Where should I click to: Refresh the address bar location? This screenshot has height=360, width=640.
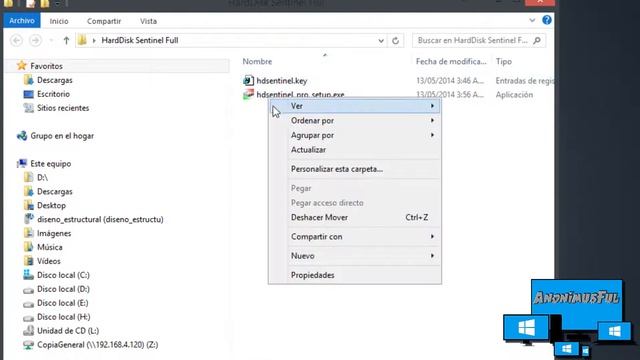[x=395, y=40]
